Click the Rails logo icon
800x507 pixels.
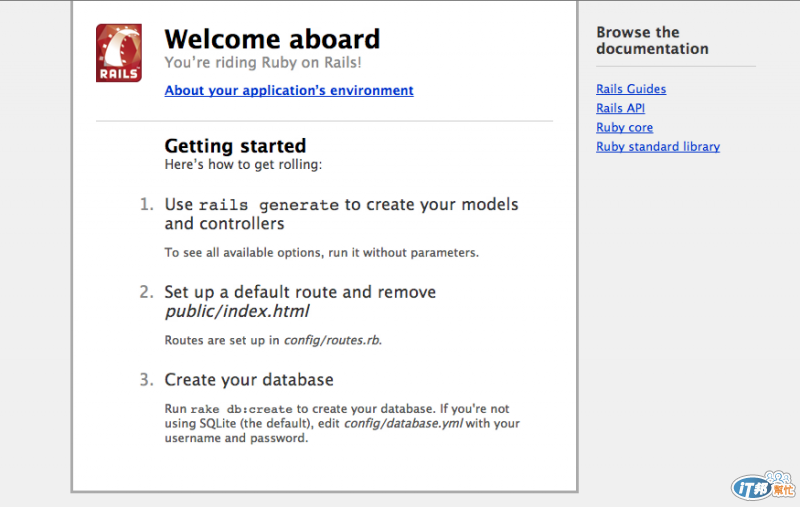[x=119, y=53]
